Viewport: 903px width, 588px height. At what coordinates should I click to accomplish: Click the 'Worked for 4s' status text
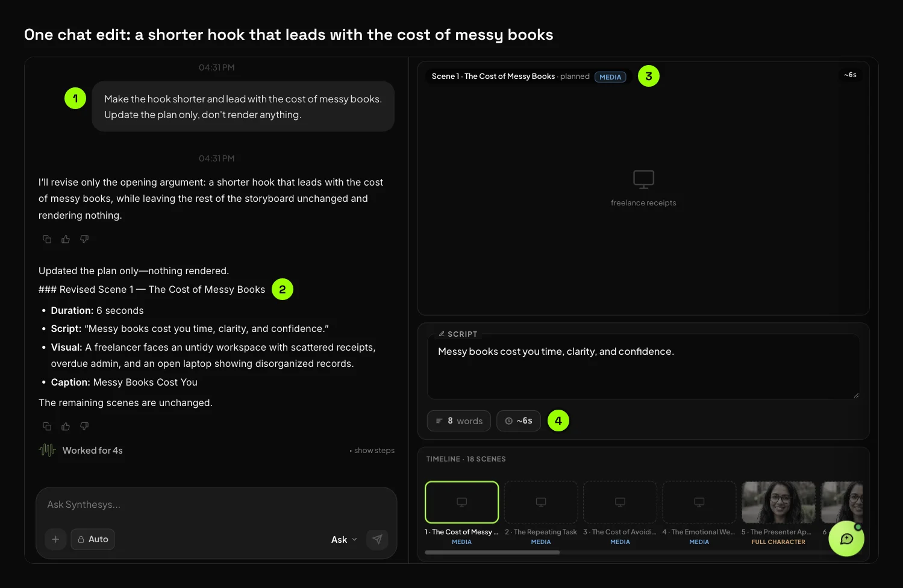tap(93, 451)
